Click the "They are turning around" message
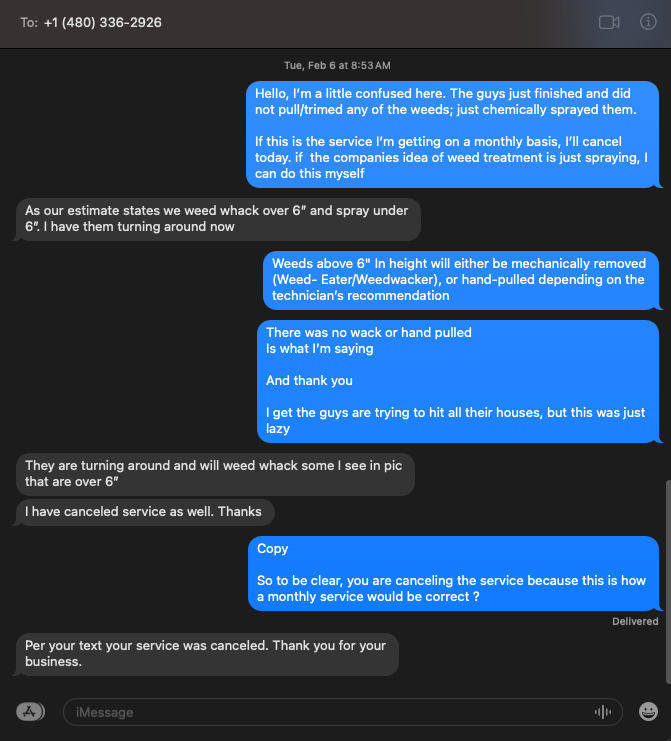Image resolution: width=671 pixels, height=741 pixels. click(x=214, y=474)
